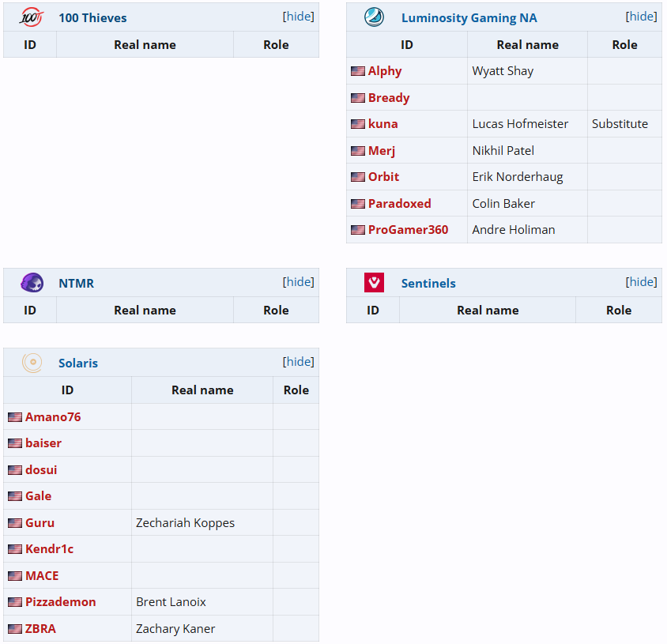Open MACE's player link
The height and width of the screenshot is (644, 667).
(x=42, y=575)
